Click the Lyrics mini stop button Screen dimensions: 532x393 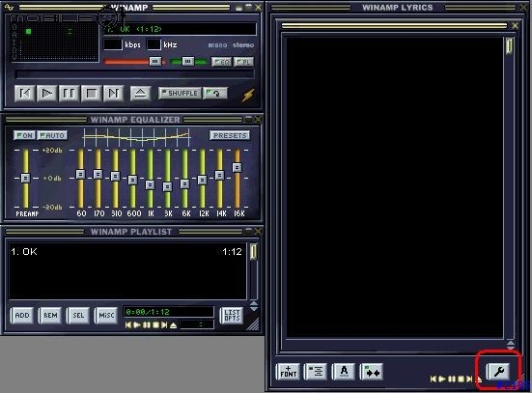click(x=461, y=379)
